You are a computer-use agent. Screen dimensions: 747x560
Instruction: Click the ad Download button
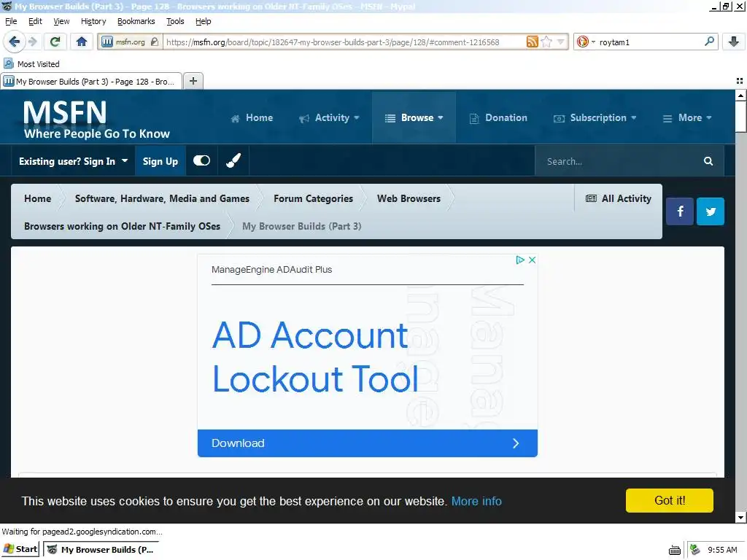[368, 443]
